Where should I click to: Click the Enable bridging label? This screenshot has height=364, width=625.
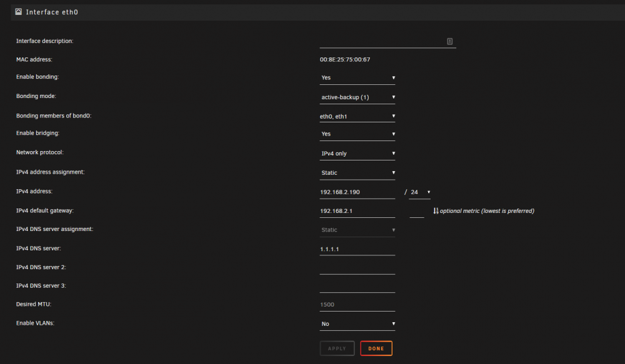(37, 133)
